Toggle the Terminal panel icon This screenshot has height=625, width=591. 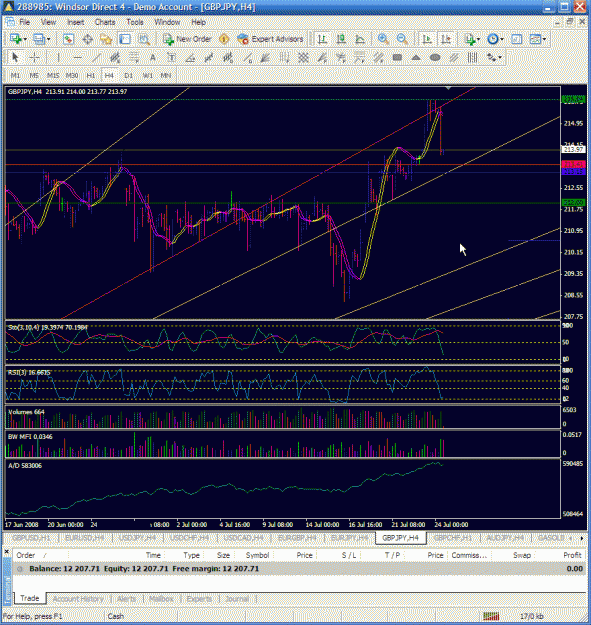coord(125,39)
